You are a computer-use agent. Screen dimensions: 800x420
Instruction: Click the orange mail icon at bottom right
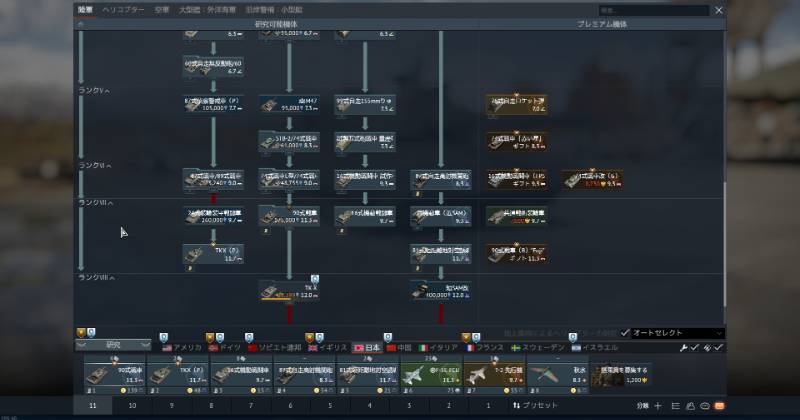pos(719,406)
